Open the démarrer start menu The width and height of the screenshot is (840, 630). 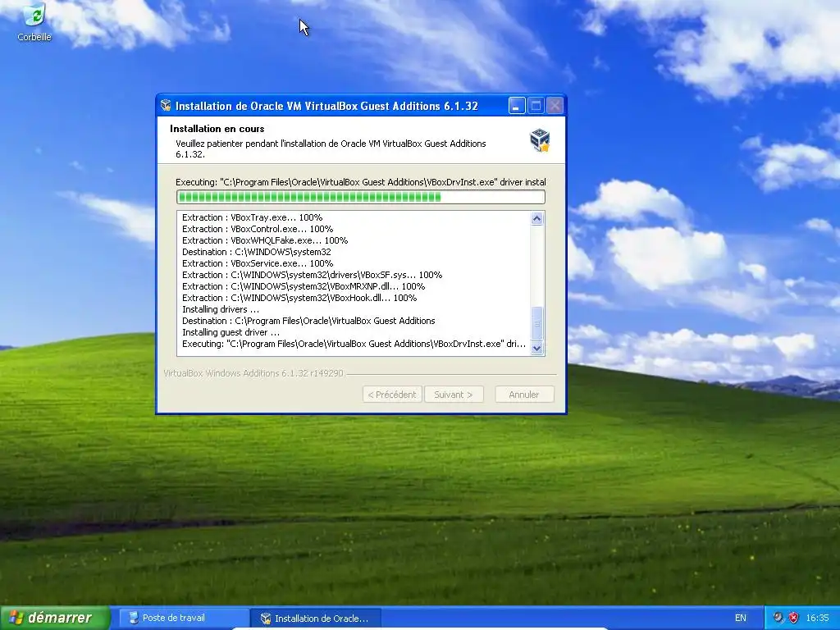pos(55,618)
